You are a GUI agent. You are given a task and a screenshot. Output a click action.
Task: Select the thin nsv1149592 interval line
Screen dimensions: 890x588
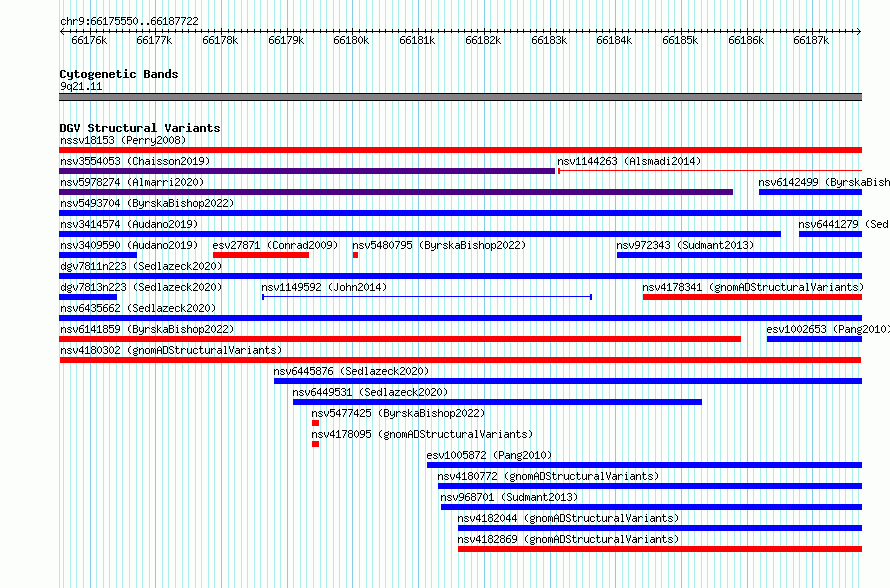[x=427, y=297]
